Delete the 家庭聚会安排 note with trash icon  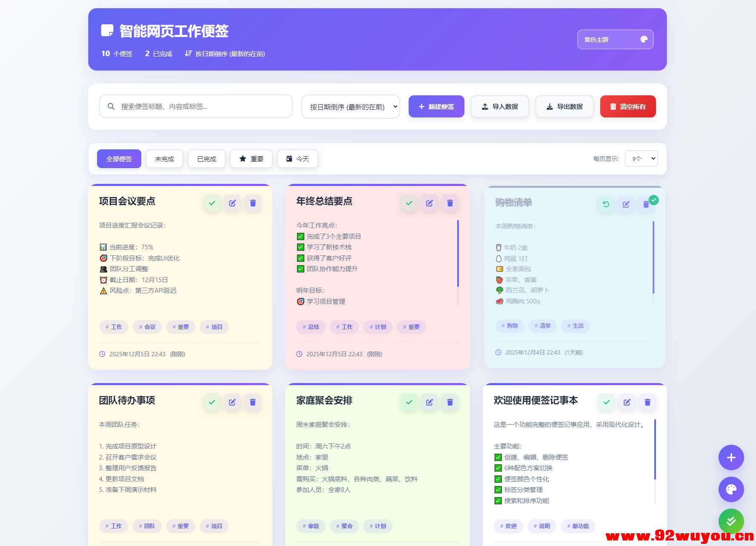tap(450, 402)
